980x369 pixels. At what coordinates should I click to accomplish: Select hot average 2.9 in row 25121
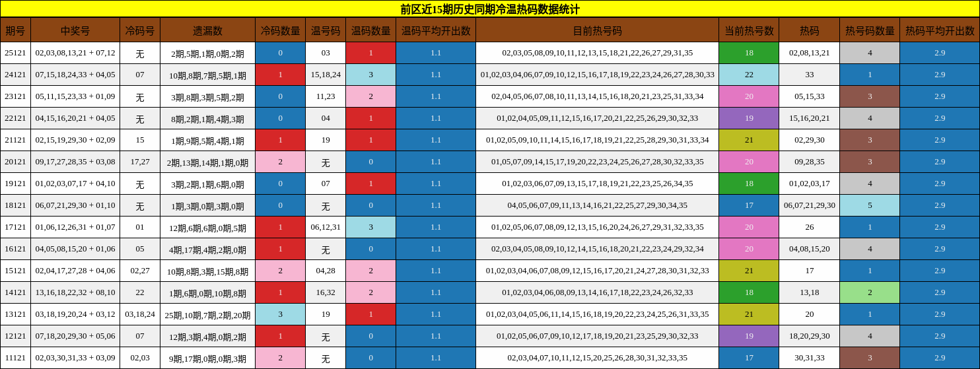940,53
